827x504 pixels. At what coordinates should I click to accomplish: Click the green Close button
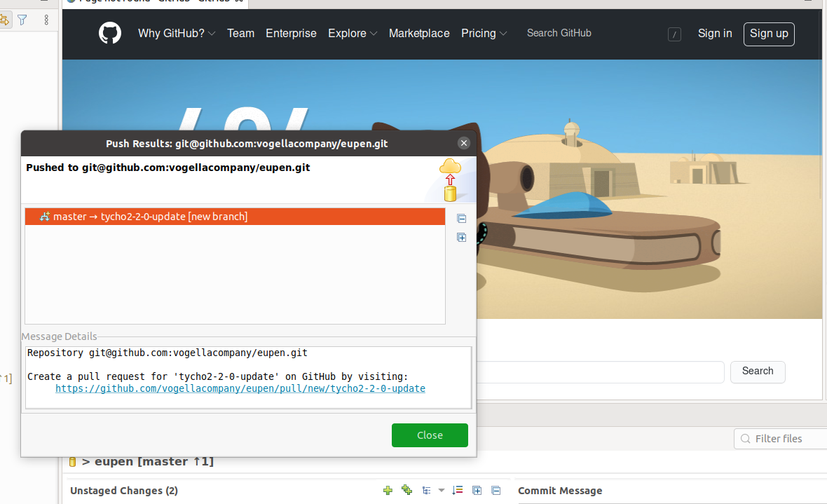430,435
